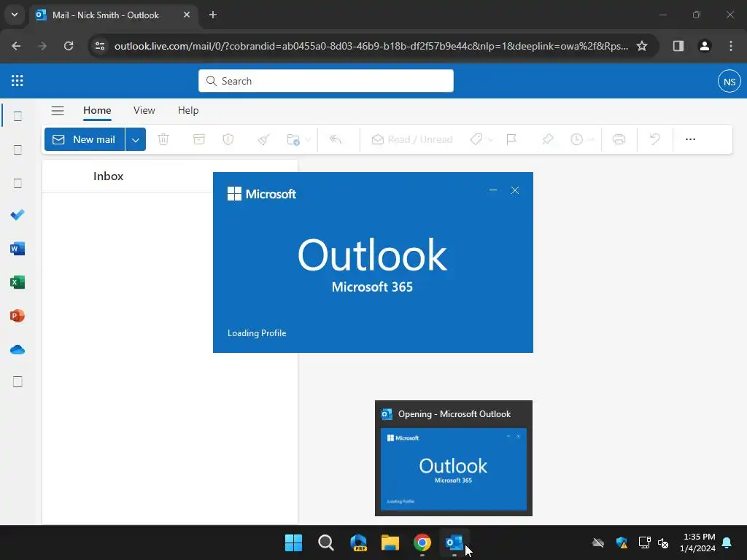Toggle the hamburger navigation pane button

(x=58, y=111)
